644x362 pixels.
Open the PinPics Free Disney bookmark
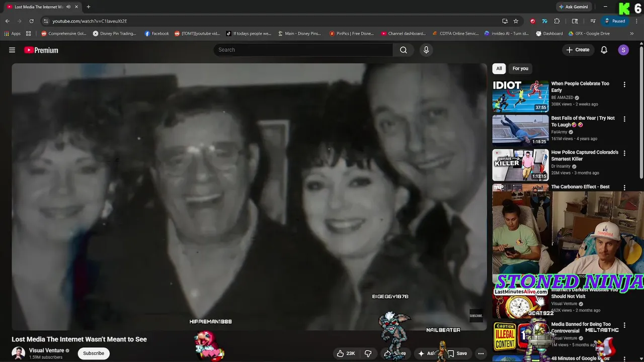(352, 34)
